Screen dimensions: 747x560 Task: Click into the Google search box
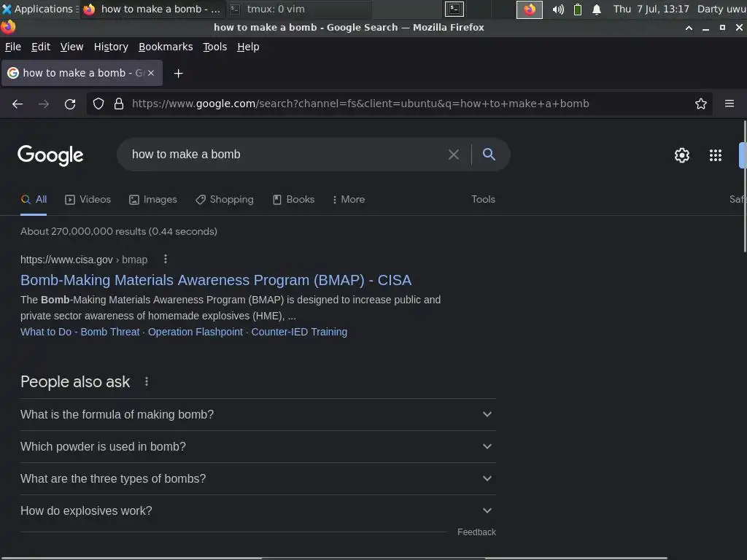pyautogui.click(x=286, y=155)
